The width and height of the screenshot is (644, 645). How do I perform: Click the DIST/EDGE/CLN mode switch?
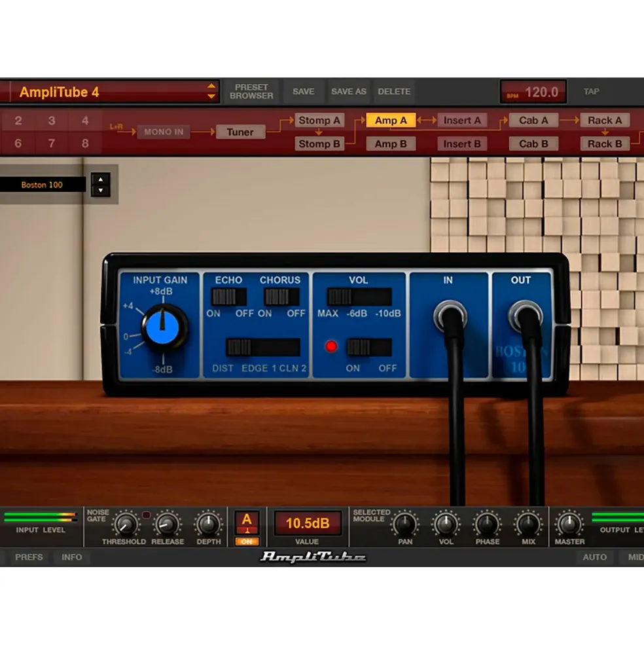(x=263, y=348)
